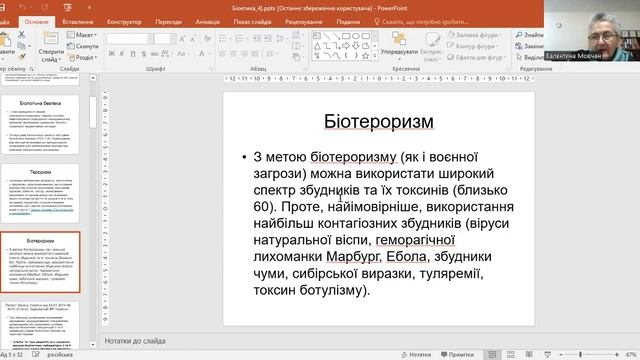Click the Скинути reset button

point(83,46)
